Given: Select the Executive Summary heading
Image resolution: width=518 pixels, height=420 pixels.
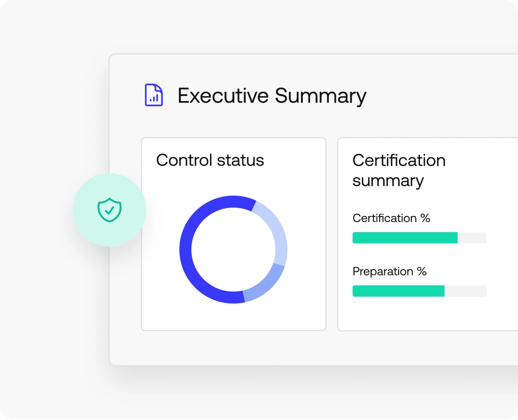Looking at the screenshot, I should [x=272, y=96].
